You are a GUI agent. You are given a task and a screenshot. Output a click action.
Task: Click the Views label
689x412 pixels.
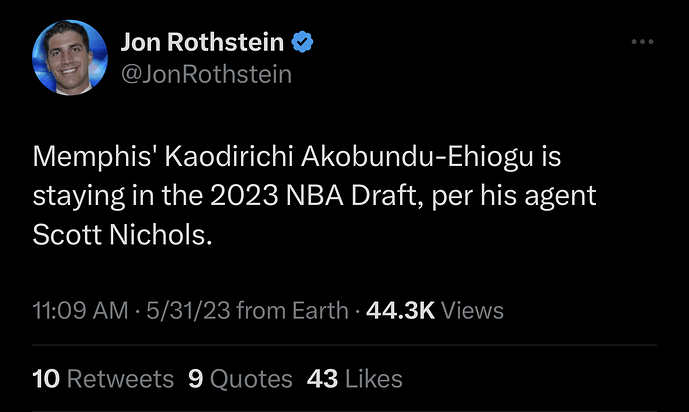(x=472, y=311)
